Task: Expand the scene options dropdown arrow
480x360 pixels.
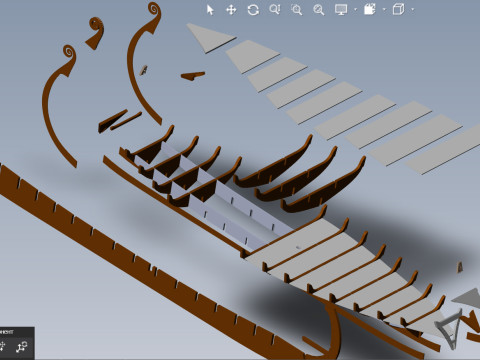Action: tap(384, 10)
